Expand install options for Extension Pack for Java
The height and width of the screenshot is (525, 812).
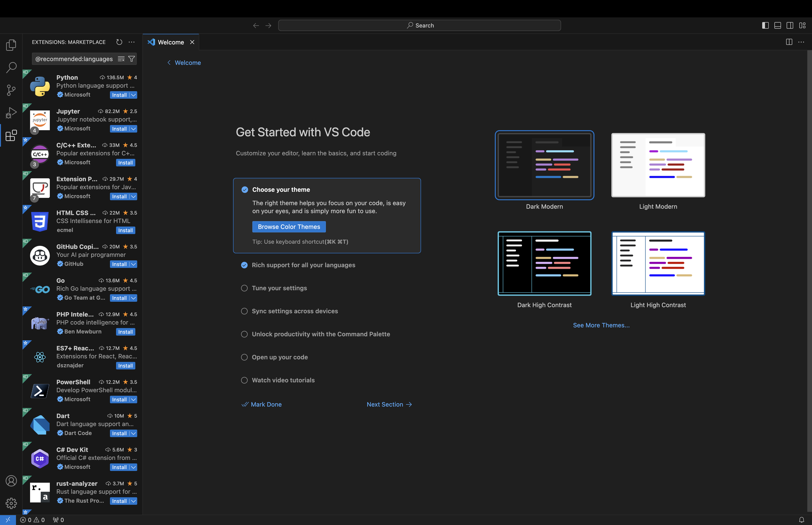click(x=134, y=197)
